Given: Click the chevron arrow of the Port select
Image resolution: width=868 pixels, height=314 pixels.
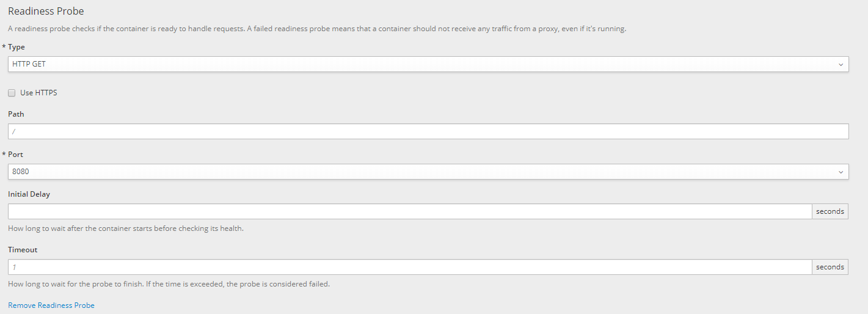Looking at the screenshot, I should pos(841,172).
